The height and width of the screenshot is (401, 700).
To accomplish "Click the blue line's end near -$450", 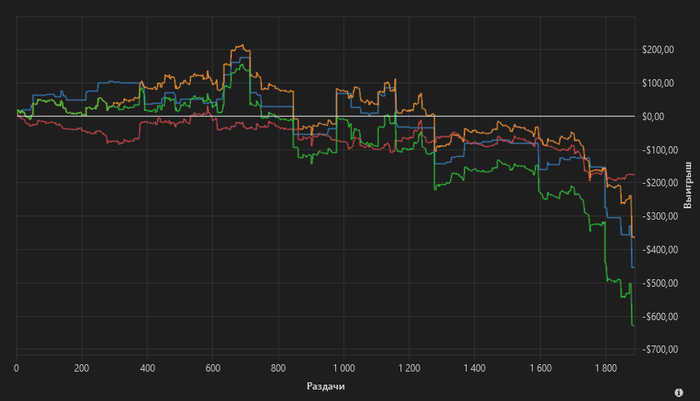I will point(633,267).
